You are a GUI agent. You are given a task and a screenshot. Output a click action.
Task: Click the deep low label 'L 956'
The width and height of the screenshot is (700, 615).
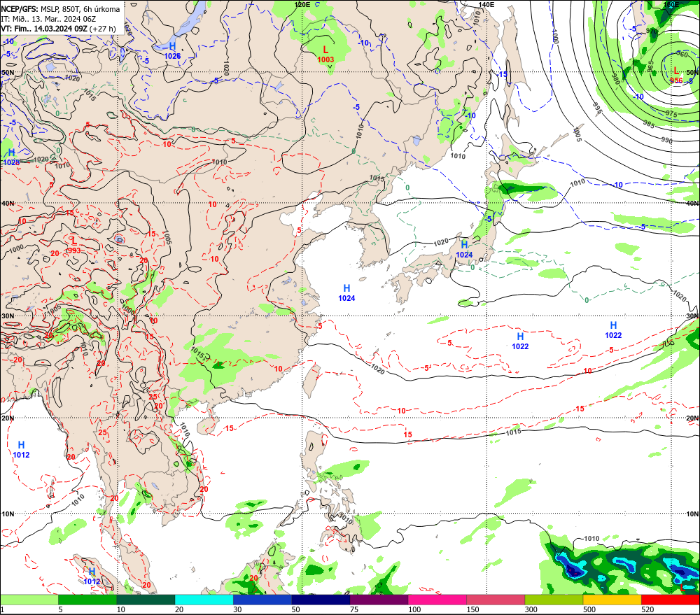[x=676, y=75]
